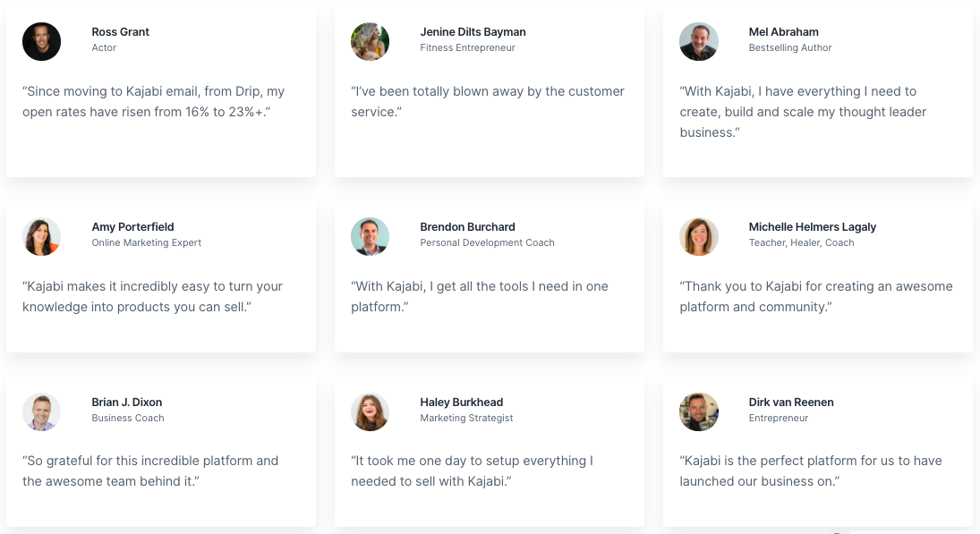Click Jenine Dilts Bayman's avatar photo

click(370, 41)
